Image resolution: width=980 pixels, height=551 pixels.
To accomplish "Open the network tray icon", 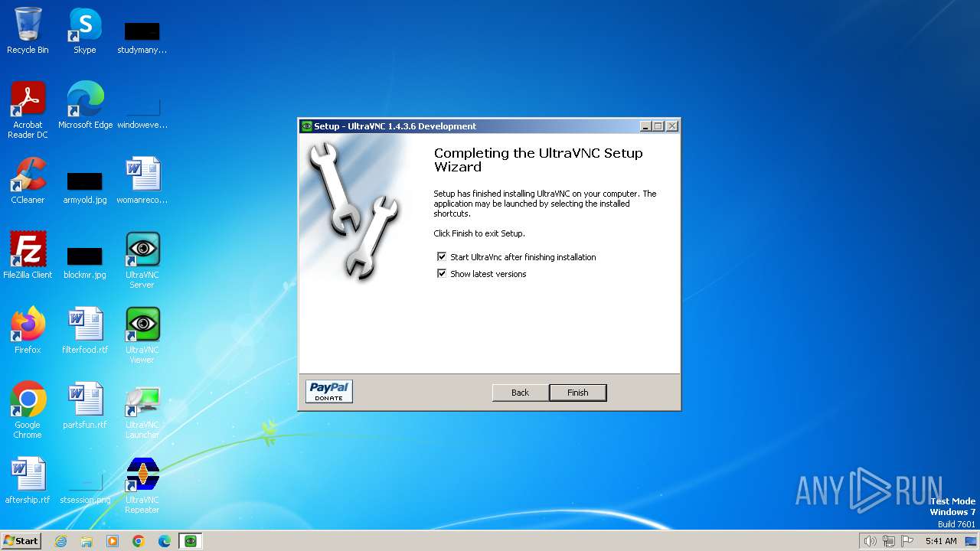I will (x=889, y=541).
